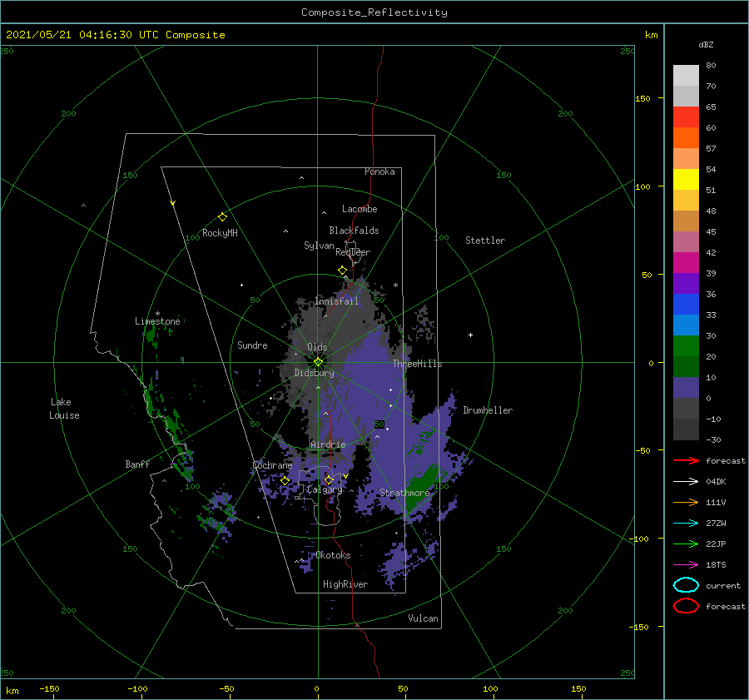This screenshot has height=700, width=749.
Task: Select the orange 111V arrow legend icon
Action: (686, 502)
